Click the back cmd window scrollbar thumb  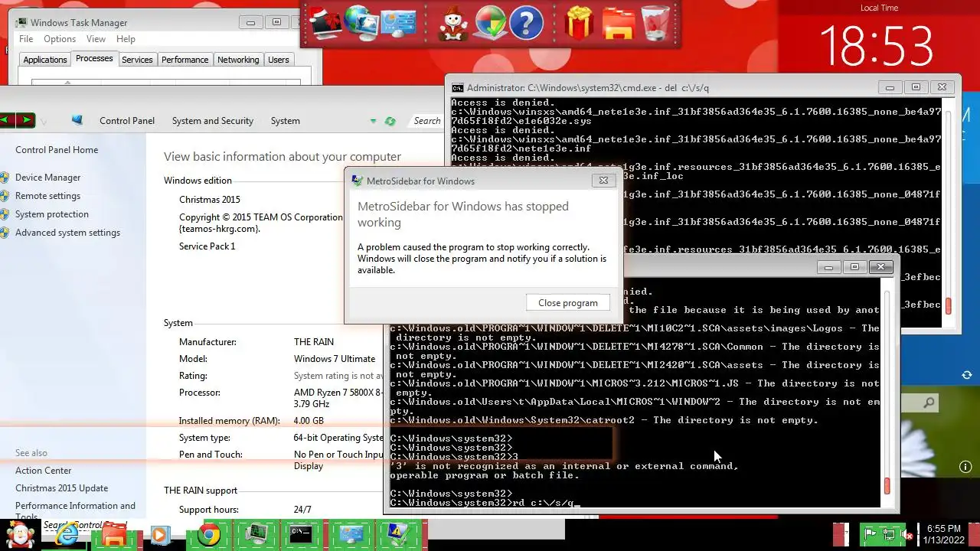pyautogui.click(x=949, y=306)
